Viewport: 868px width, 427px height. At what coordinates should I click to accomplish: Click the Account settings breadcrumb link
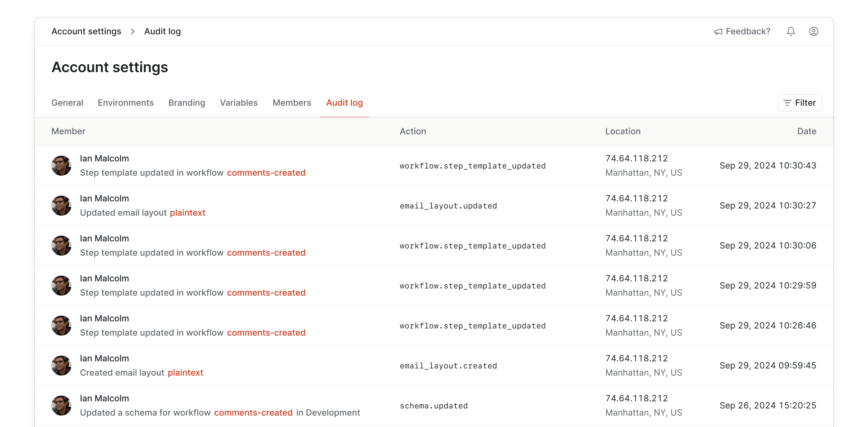pyautogui.click(x=86, y=31)
